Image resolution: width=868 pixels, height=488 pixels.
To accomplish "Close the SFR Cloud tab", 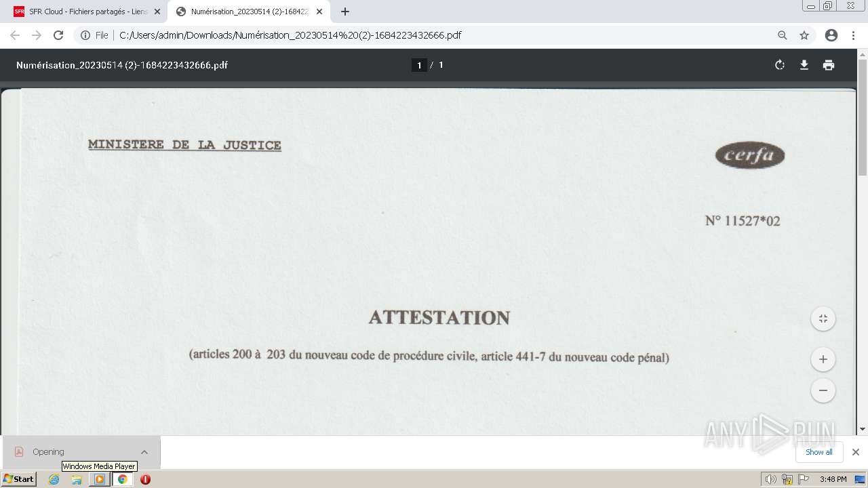I will pyautogui.click(x=157, y=12).
